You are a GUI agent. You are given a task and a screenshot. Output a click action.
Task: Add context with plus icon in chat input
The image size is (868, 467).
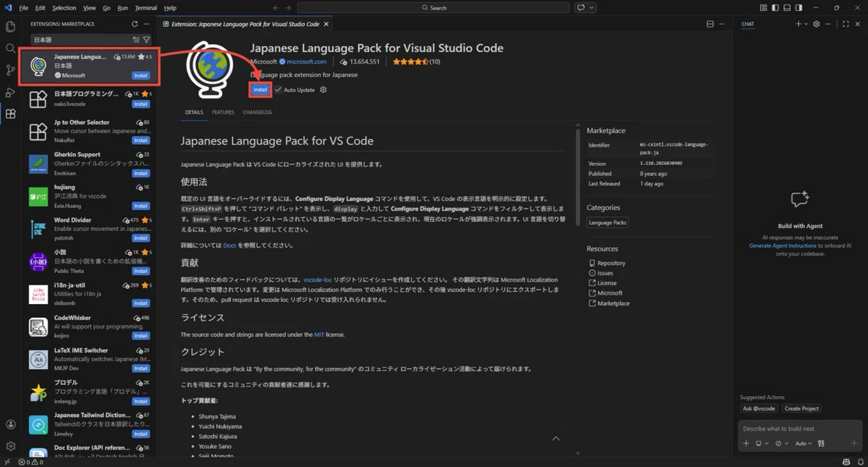[746, 443]
